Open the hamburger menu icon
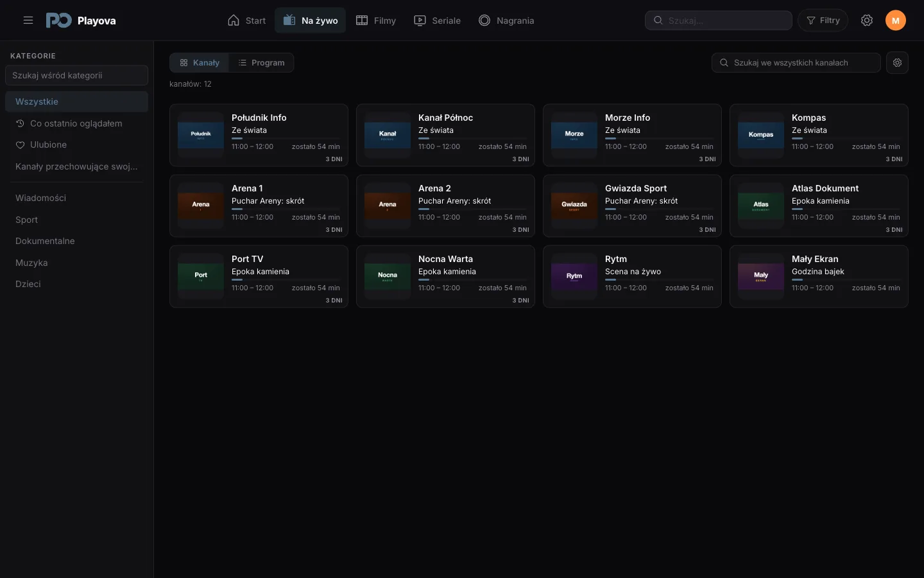The image size is (924, 578). click(x=28, y=21)
